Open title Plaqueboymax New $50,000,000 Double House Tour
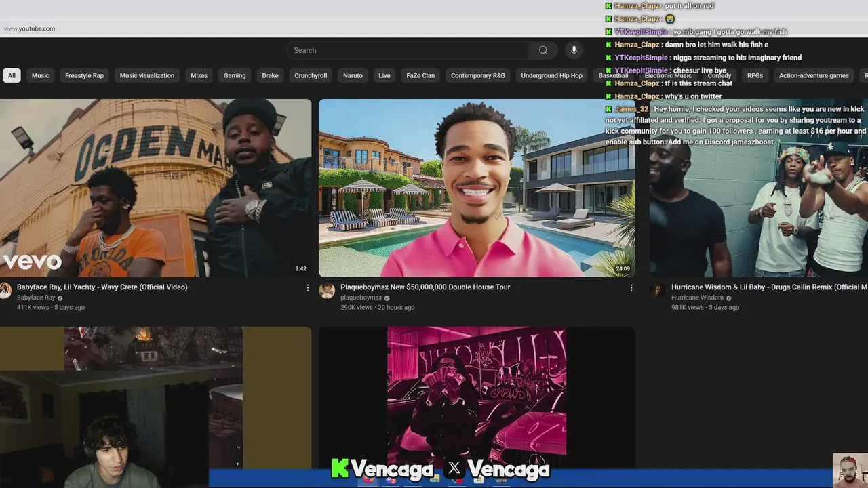The image size is (868, 488). [425, 287]
